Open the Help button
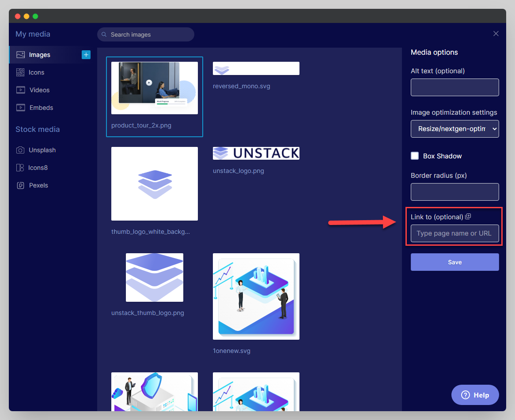The height and width of the screenshot is (420, 515). click(475, 395)
